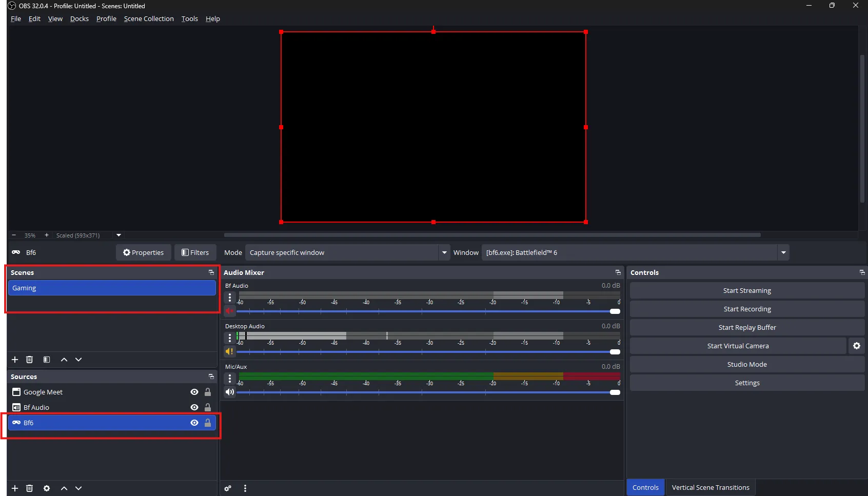
Task: Open the Filters for Bf6
Action: [195, 252]
